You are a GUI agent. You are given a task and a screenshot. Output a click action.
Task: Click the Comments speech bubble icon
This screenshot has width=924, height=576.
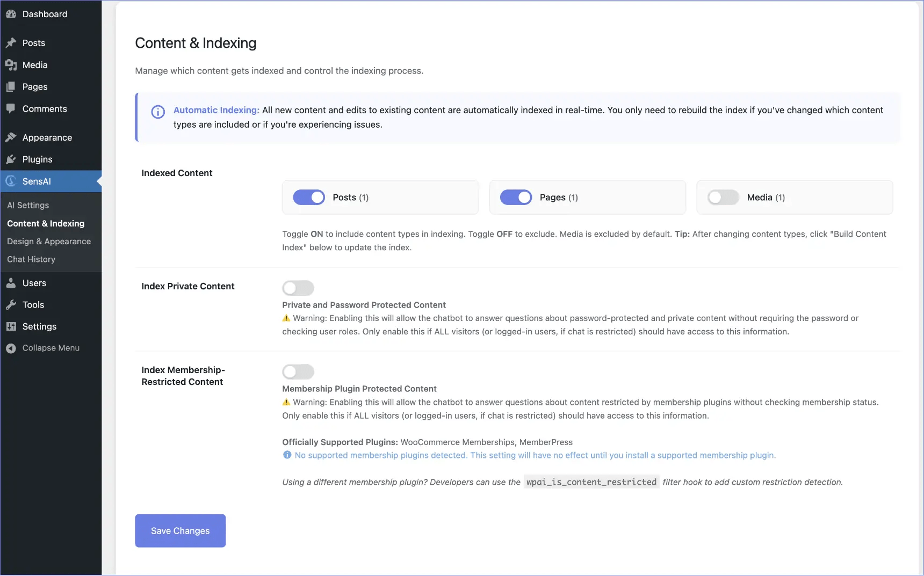pyautogui.click(x=11, y=108)
